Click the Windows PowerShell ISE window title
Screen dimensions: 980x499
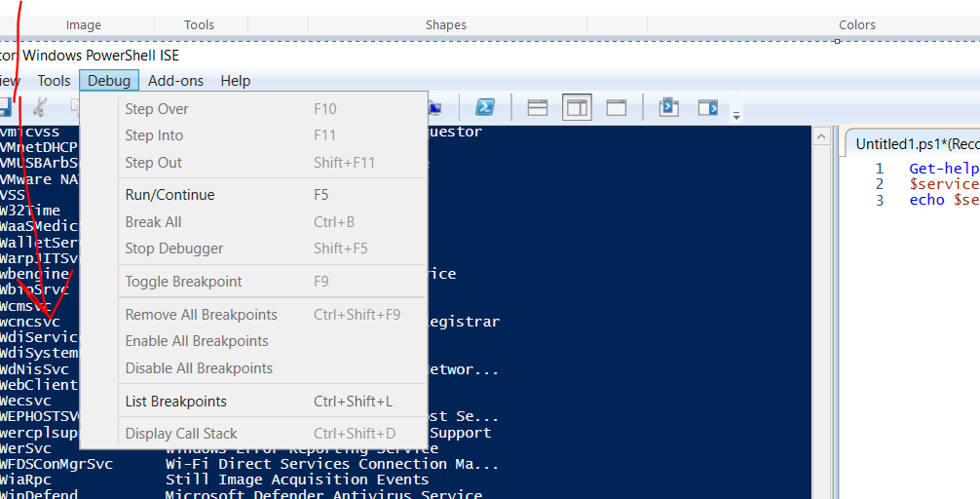tap(100, 56)
